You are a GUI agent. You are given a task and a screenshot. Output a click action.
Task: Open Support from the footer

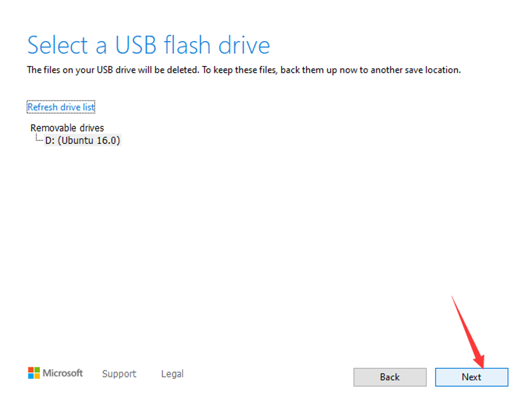[x=119, y=374]
